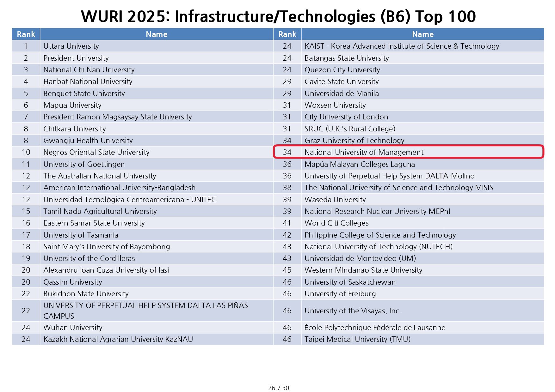Click 'Cavite State University' entry
The image size is (555, 392).
(342, 81)
